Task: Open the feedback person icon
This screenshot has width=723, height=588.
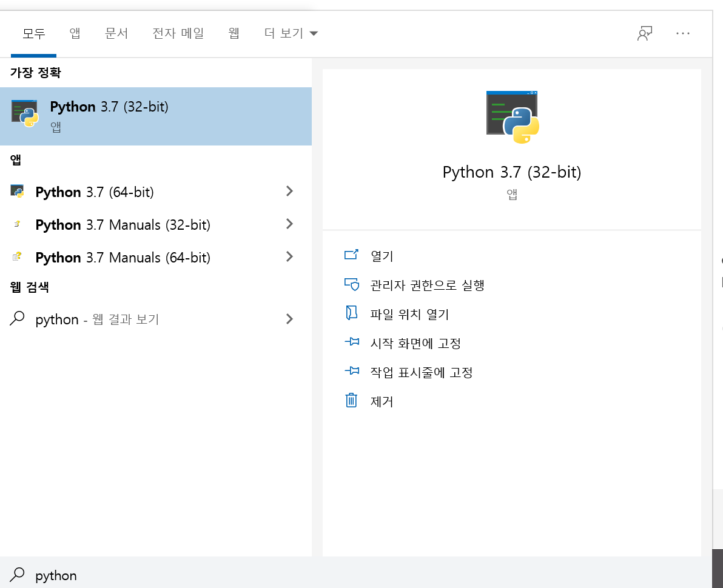Action: pyautogui.click(x=645, y=33)
